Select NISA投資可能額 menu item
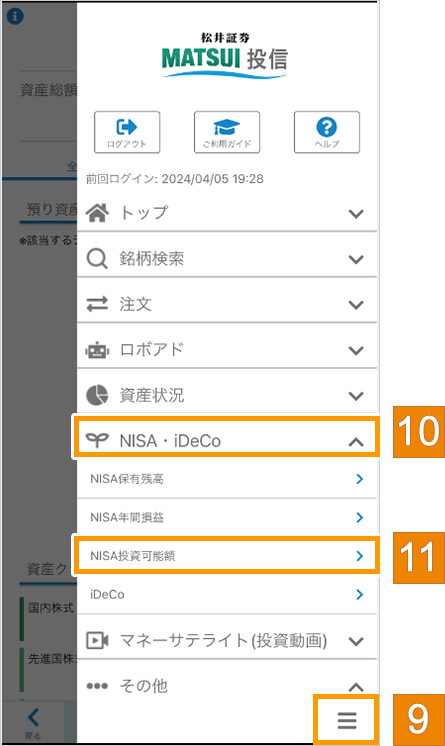Image resolution: width=445 pixels, height=746 pixels. coord(227,556)
